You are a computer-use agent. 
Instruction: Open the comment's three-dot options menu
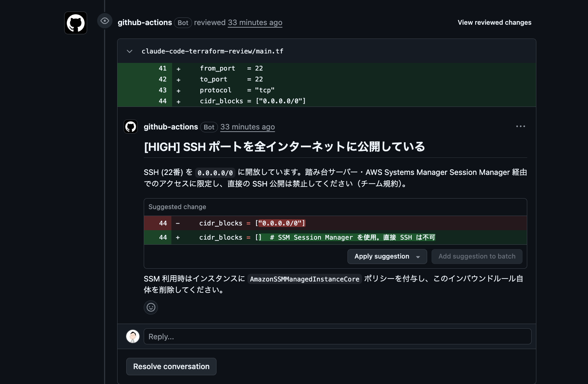[x=521, y=126]
